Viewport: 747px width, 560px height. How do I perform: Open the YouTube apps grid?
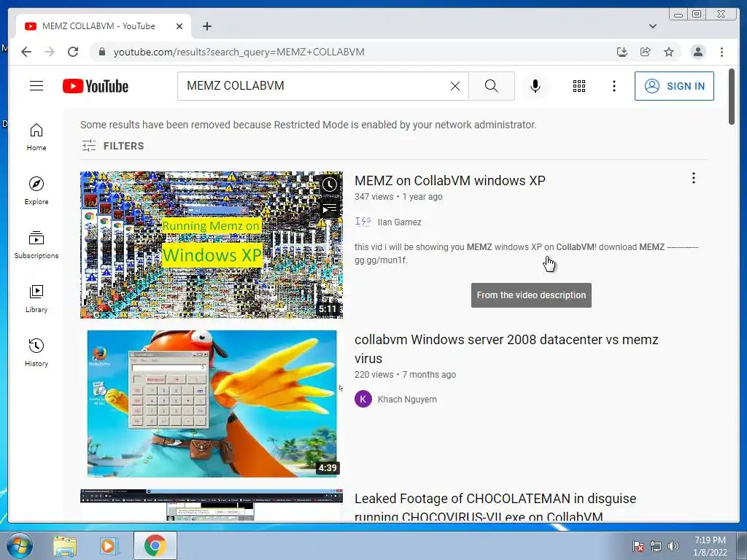coord(578,86)
